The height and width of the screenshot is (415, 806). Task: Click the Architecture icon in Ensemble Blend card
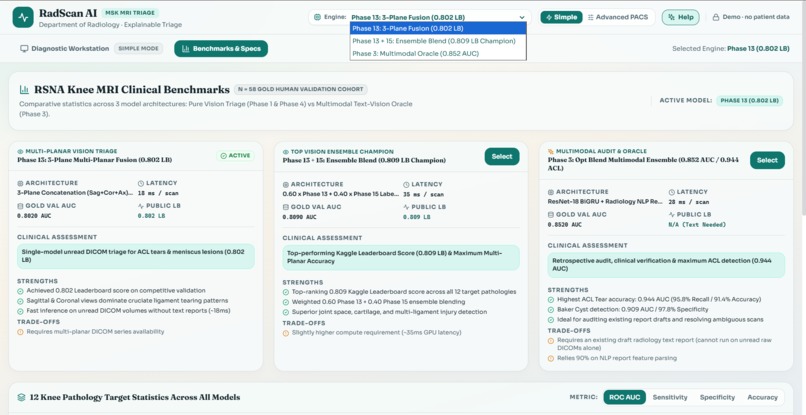click(286, 184)
